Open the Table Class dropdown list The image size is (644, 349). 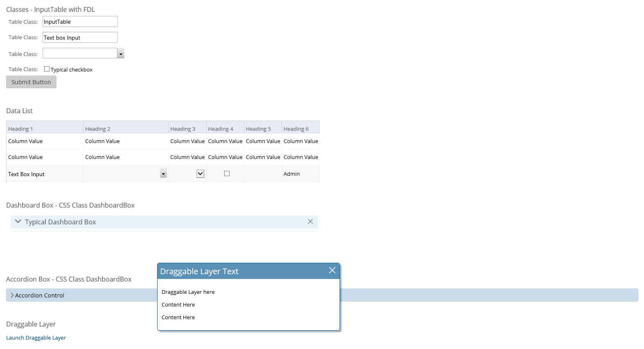tap(121, 53)
